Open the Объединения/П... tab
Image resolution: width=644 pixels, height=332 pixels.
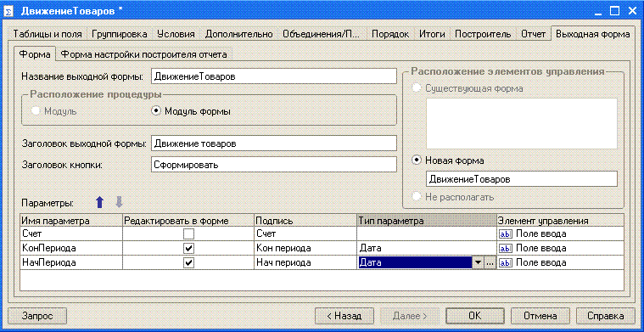(322, 34)
